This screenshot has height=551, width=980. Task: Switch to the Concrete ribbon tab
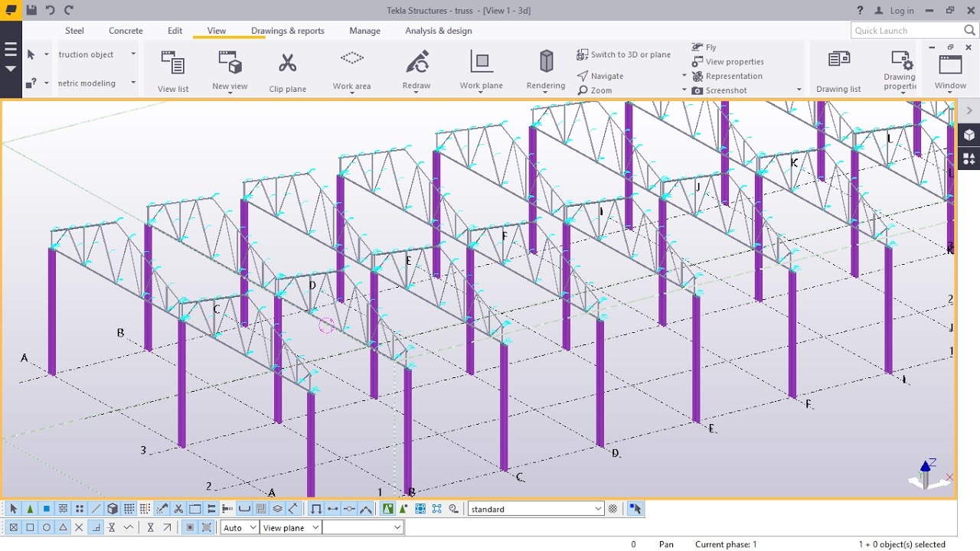click(x=126, y=31)
